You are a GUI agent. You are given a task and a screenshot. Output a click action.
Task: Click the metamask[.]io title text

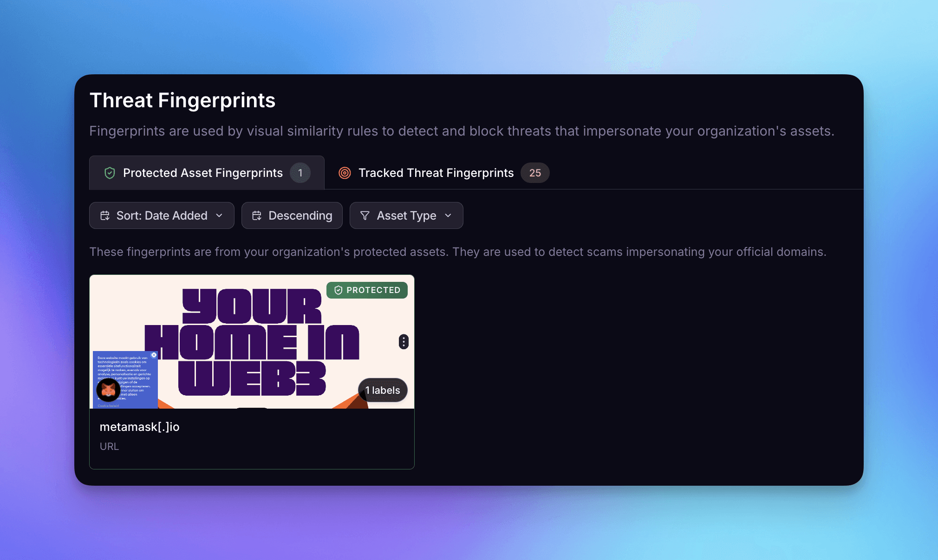click(139, 427)
